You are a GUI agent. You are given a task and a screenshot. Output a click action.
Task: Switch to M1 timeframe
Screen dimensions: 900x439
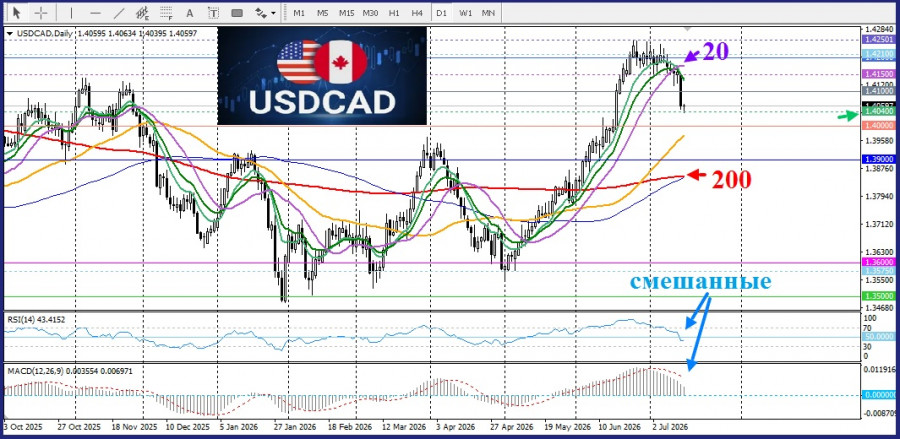(x=299, y=12)
